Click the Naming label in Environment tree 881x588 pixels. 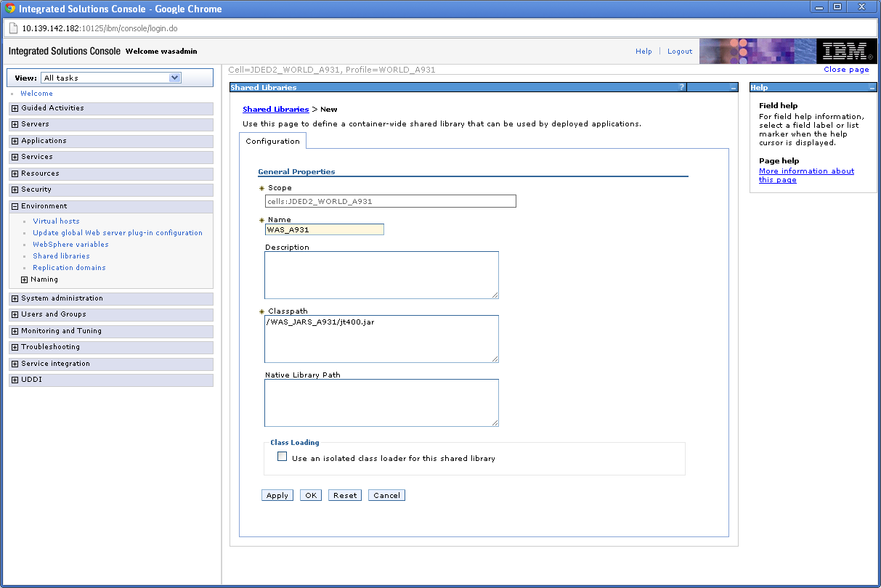pos(44,279)
